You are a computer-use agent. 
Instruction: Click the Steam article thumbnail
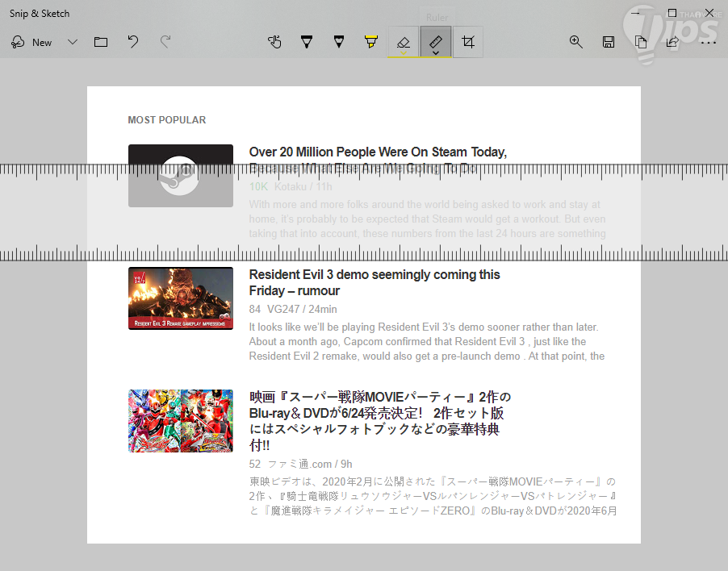point(181,176)
